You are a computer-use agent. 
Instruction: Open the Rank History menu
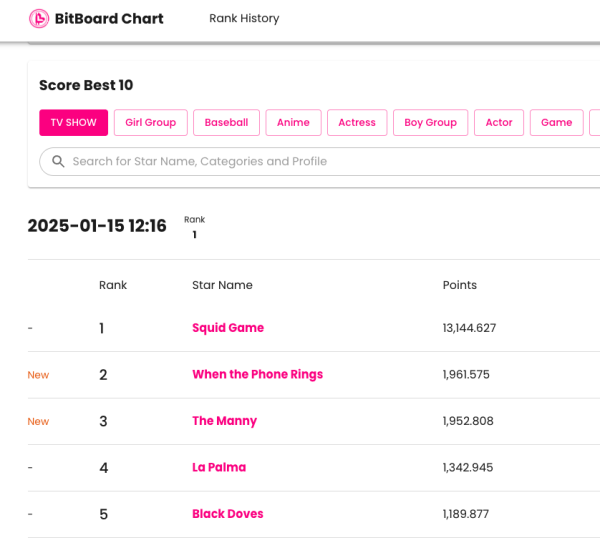[244, 19]
